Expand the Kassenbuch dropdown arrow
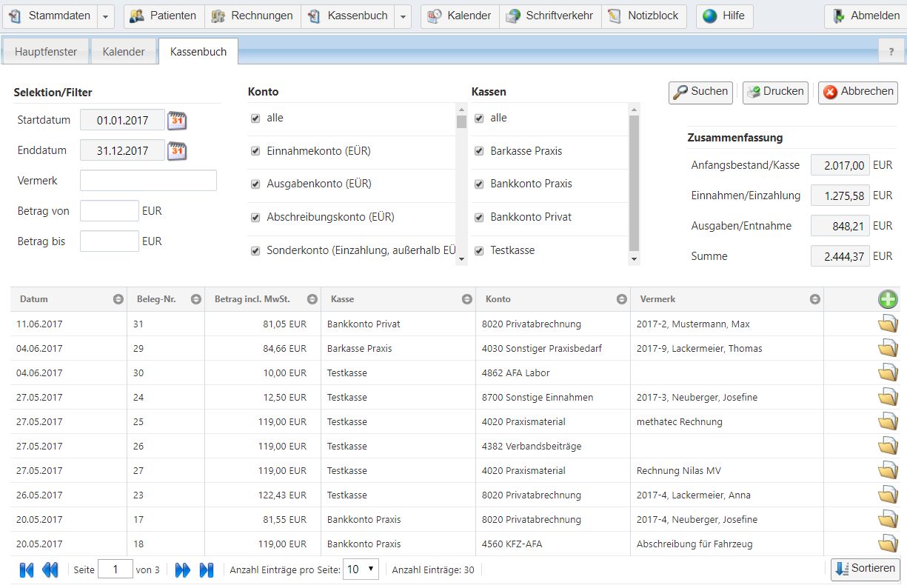Viewport: 907px width, 588px height. tap(403, 16)
